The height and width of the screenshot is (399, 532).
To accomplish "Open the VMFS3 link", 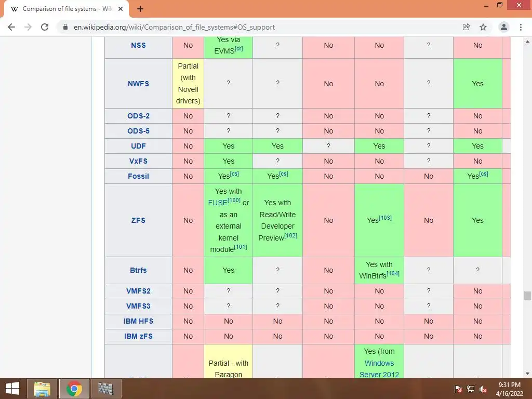I will click(138, 306).
